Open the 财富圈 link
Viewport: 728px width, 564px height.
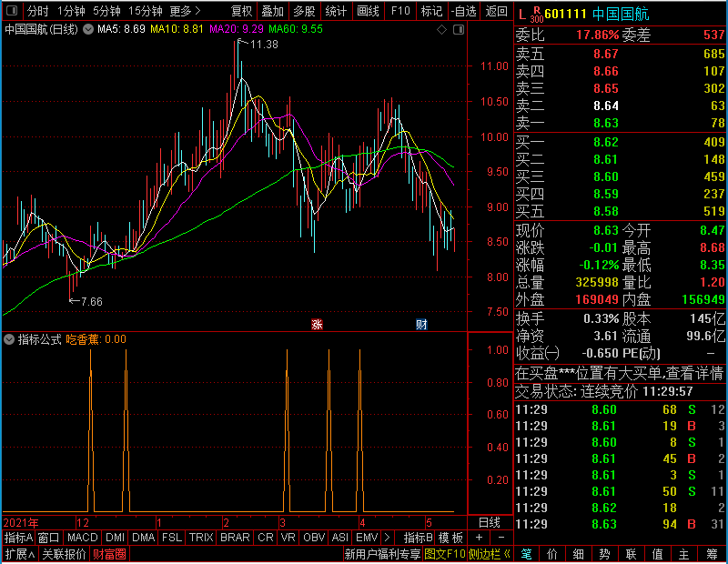[x=109, y=554]
